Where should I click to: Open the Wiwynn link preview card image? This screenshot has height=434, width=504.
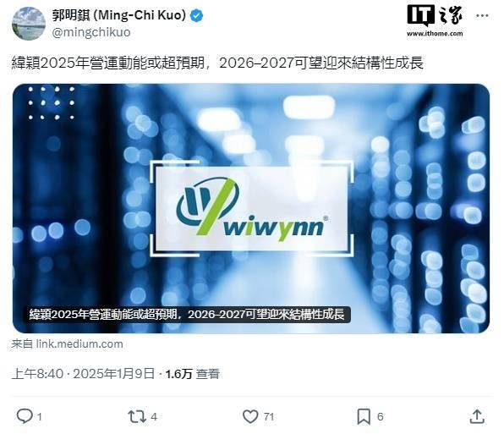tap(251, 208)
